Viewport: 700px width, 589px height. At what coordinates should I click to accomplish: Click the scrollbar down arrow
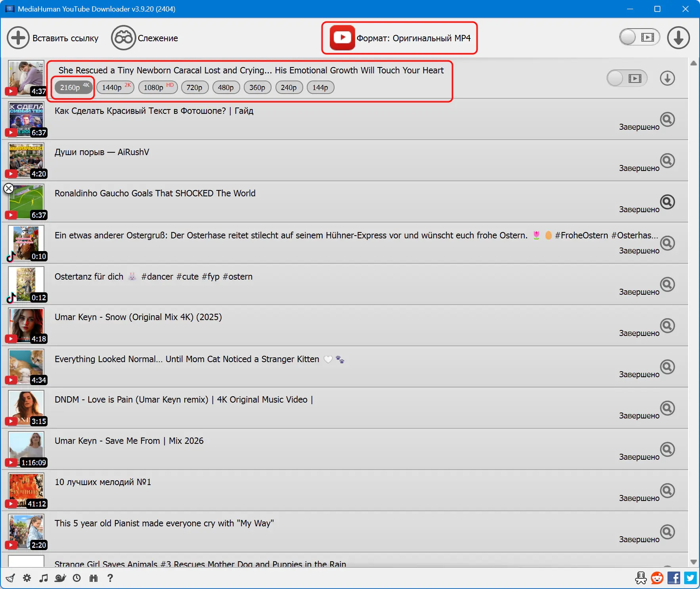tap(693, 562)
